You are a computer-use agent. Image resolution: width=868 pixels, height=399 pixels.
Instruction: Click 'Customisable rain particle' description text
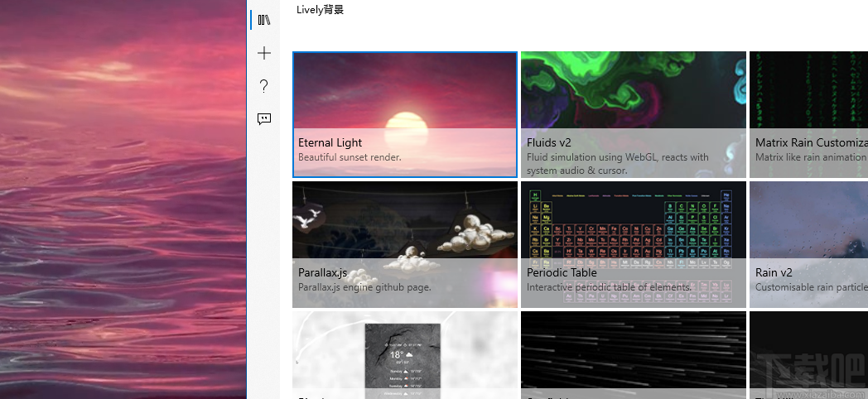811,287
